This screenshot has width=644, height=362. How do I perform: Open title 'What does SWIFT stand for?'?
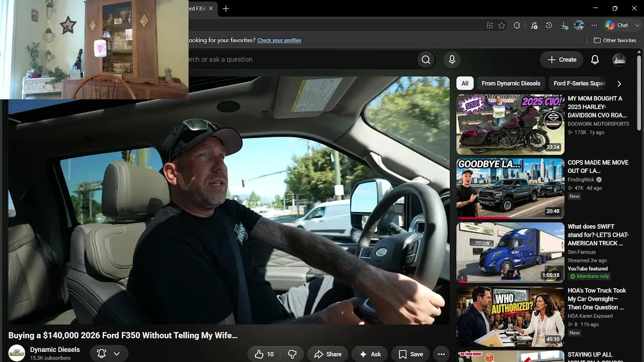click(598, 235)
